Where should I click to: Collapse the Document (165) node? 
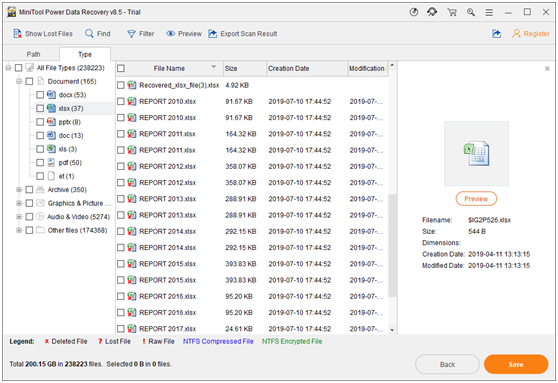tap(19, 82)
